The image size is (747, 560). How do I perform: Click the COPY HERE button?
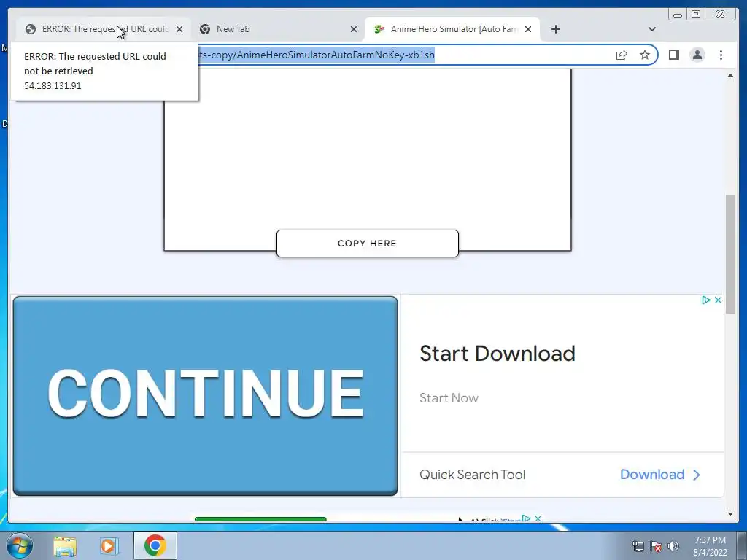coord(368,244)
